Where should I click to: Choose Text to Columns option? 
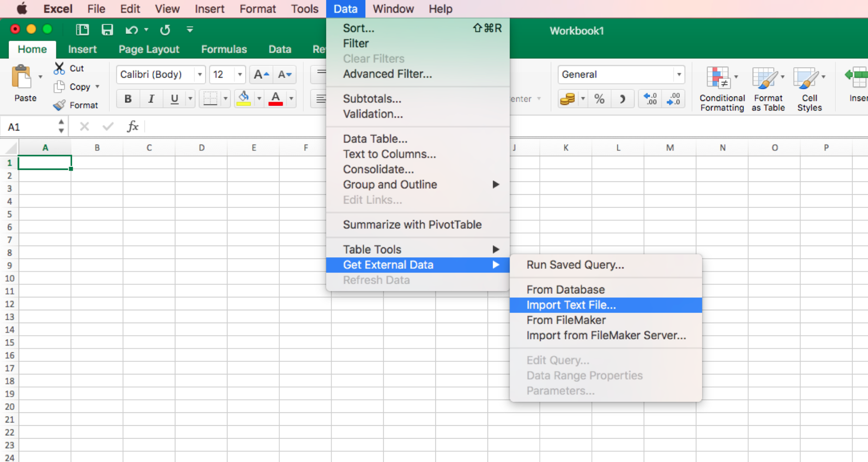coord(389,154)
